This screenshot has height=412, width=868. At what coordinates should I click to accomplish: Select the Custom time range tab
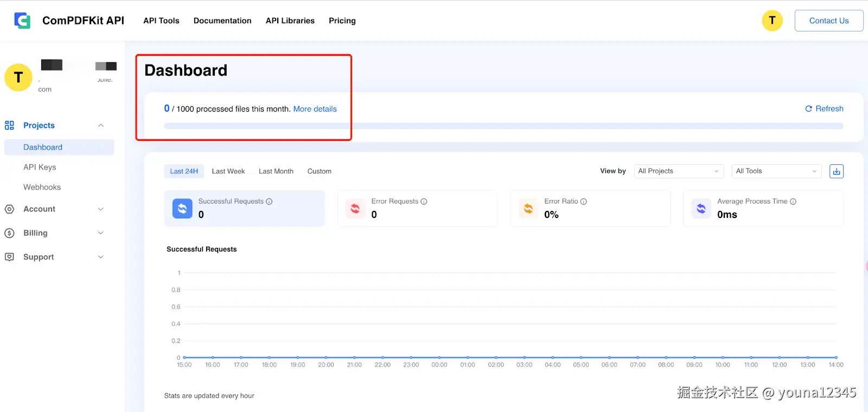(x=320, y=171)
